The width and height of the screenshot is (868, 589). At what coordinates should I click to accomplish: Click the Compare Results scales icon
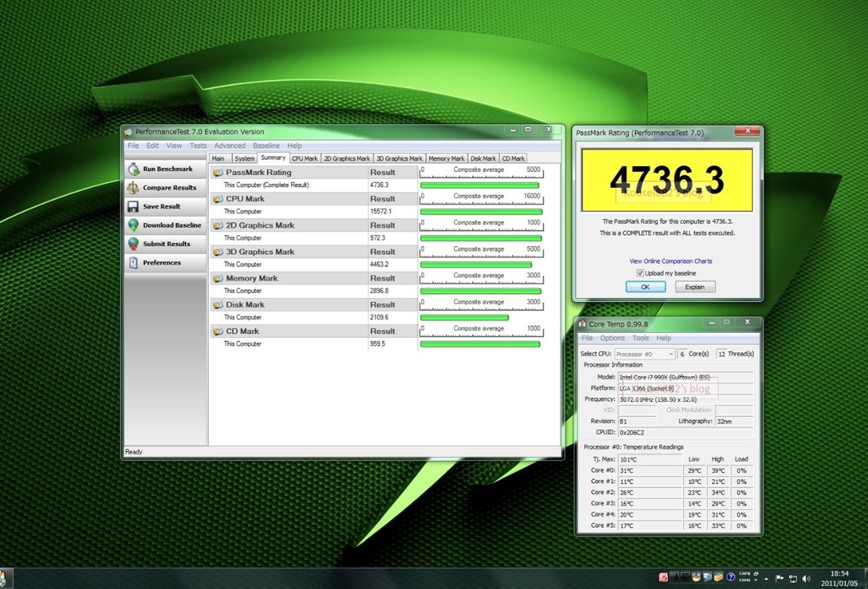click(x=134, y=188)
